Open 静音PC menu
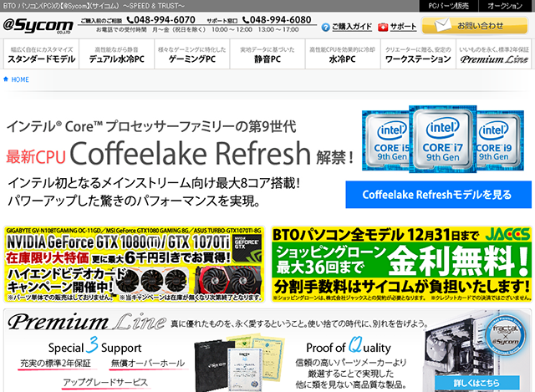This screenshot has width=535, height=392. tap(267, 54)
